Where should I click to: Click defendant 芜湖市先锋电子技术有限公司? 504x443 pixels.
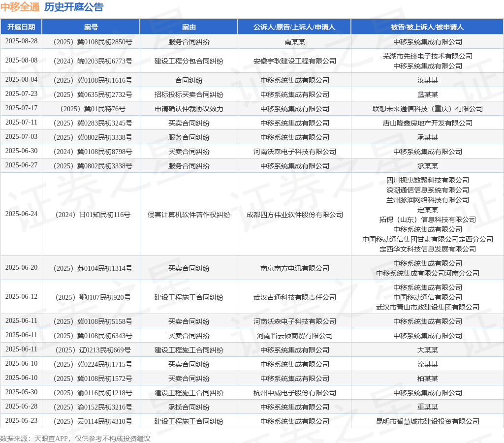pos(428,56)
